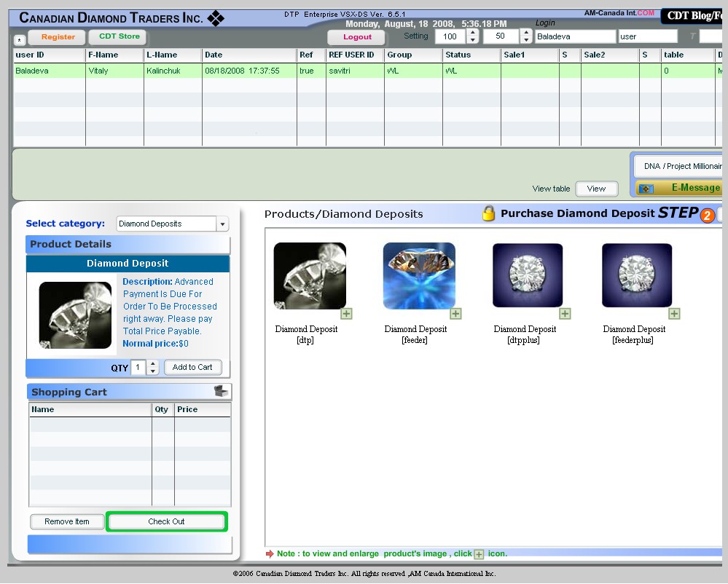Open the Diamond Deposit [dtpplus] product thumbnail

pos(528,275)
